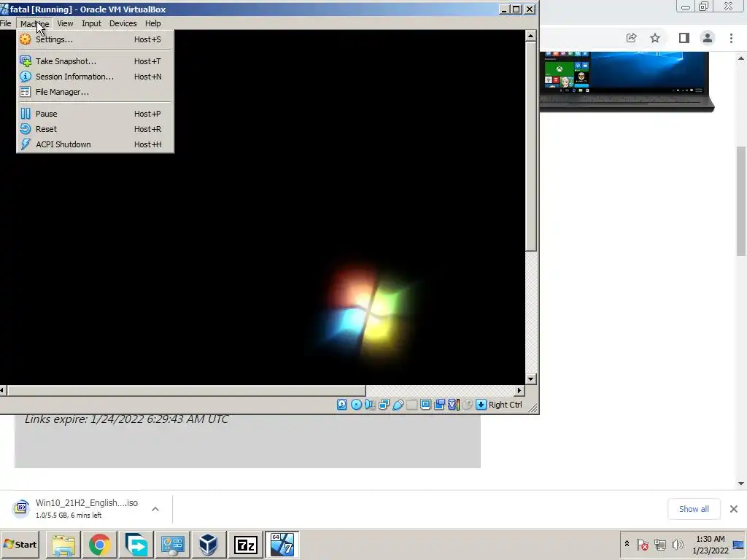747x560 pixels.
Task: Click the volume speaker tray icon
Action: click(x=677, y=544)
